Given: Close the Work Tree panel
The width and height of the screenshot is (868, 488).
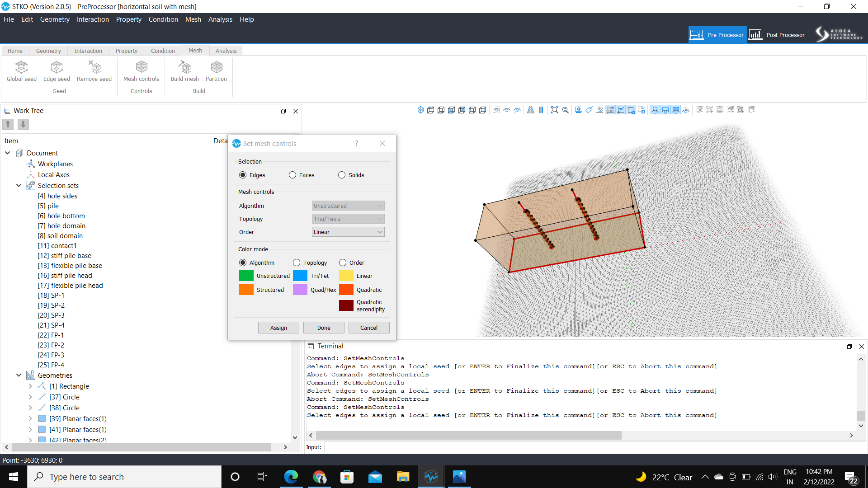Looking at the screenshot, I should pyautogui.click(x=296, y=111).
